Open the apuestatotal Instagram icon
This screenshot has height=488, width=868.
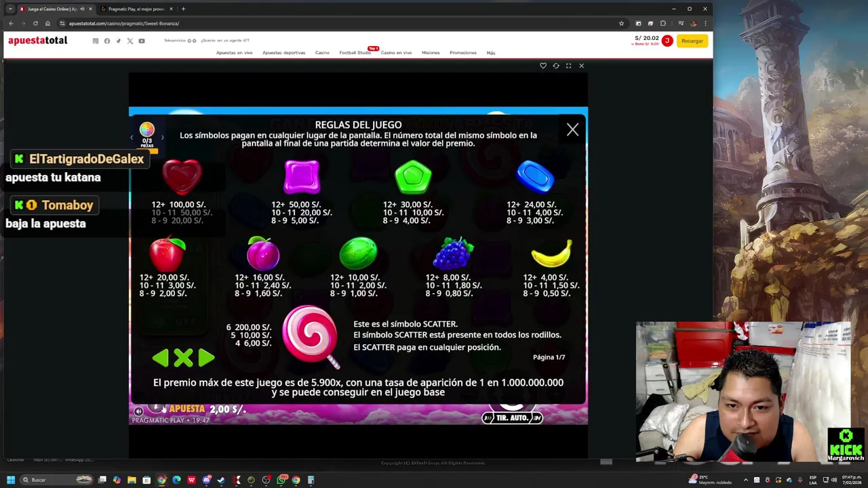pos(96,41)
